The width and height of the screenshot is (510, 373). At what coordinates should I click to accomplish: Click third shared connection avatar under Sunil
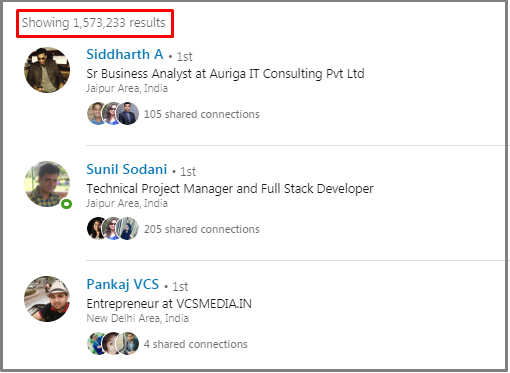click(x=128, y=229)
